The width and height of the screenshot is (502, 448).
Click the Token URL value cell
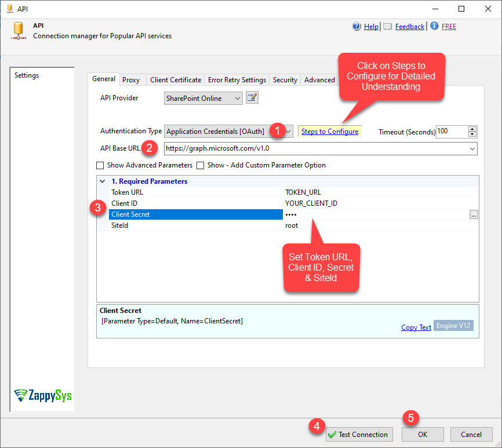tap(381, 192)
